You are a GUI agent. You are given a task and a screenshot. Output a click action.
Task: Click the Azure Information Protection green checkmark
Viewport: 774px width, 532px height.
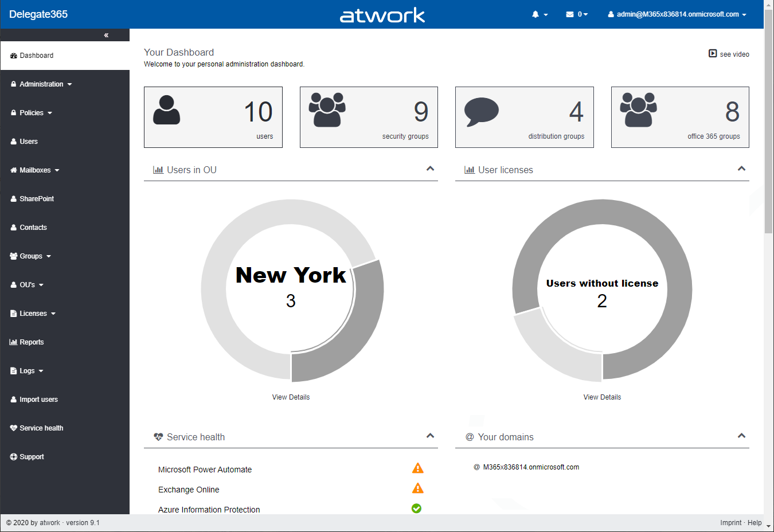coord(417,508)
